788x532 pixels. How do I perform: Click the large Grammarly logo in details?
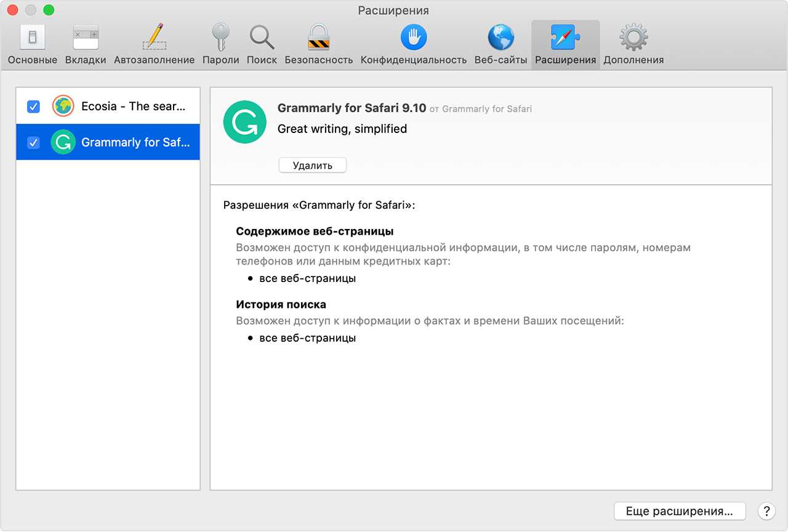pos(244,122)
